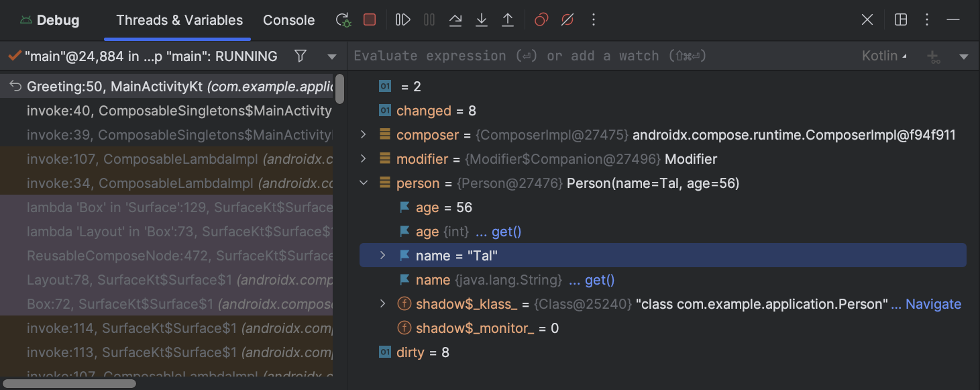Click the Rerun debug session icon

tap(343, 20)
